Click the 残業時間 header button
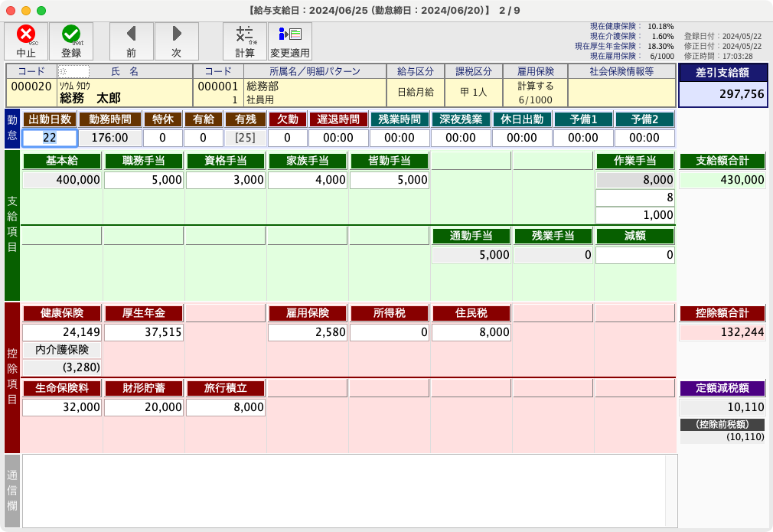 point(399,119)
